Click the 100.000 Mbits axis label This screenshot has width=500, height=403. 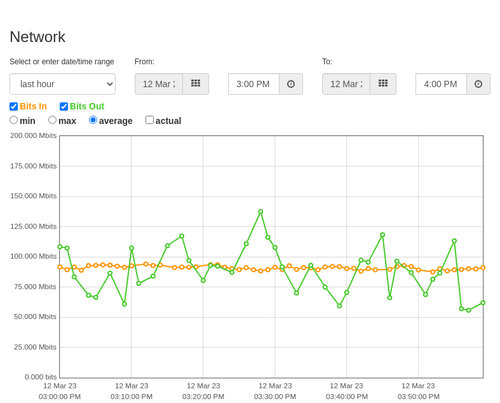pyautogui.click(x=33, y=256)
